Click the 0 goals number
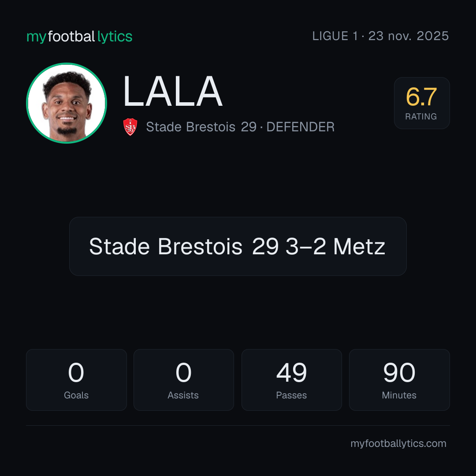 [76, 372]
